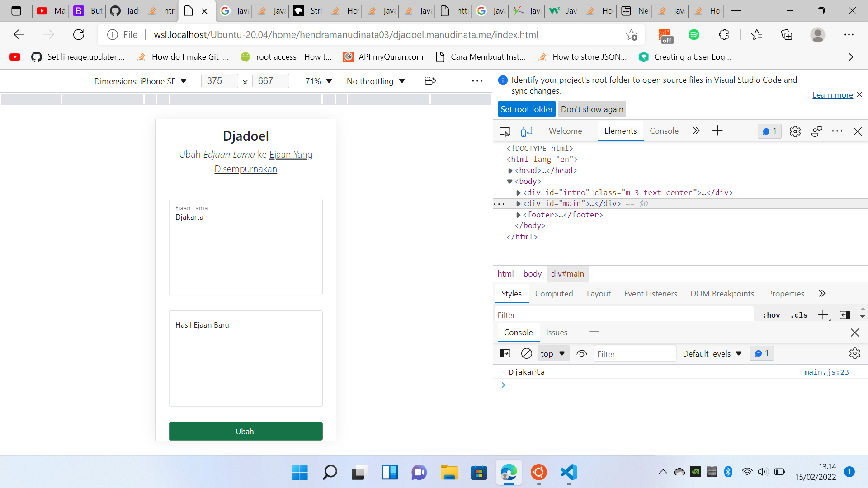
Task: Click the inspect element icon
Action: click(x=505, y=131)
